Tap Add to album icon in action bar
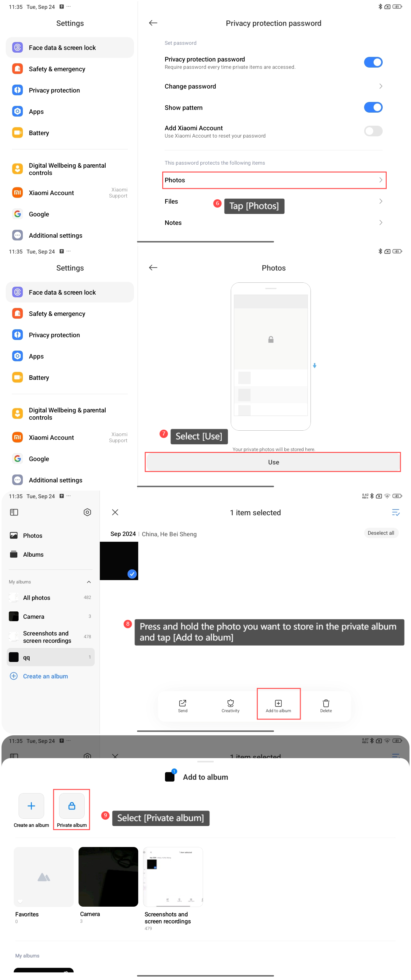This screenshot has width=411, height=980. pyautogui.click(x=278, y=703)
